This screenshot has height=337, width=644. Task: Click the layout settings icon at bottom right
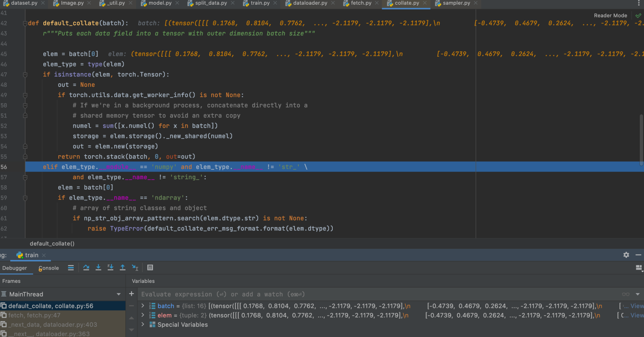[x=638, y=267]
